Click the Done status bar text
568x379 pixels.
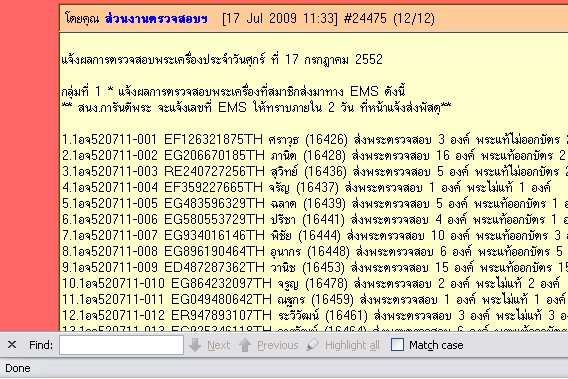coord(18,368)
